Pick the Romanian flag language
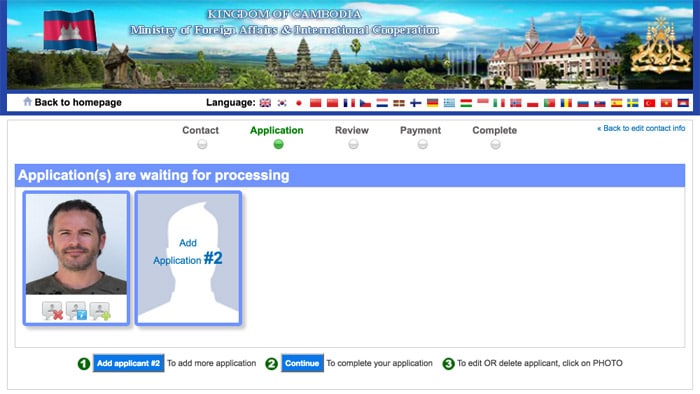700x394 pixels. [566, 103]
